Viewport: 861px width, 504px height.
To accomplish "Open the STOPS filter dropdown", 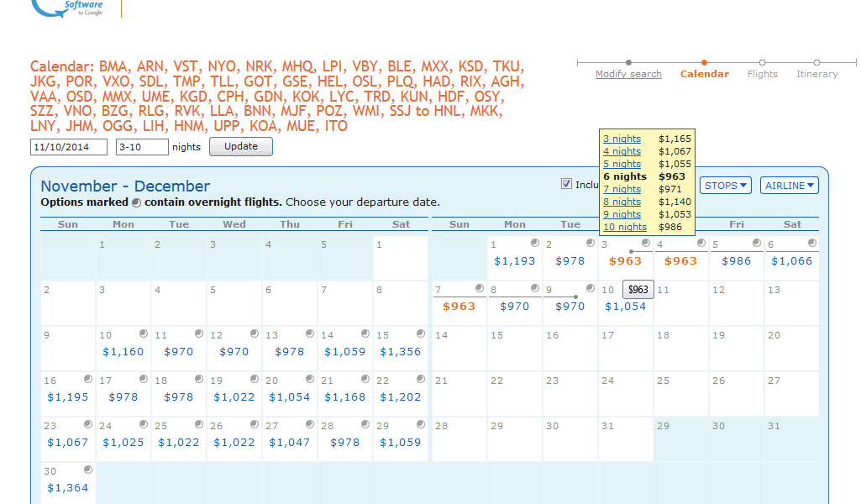I will (x=726, y=186).
